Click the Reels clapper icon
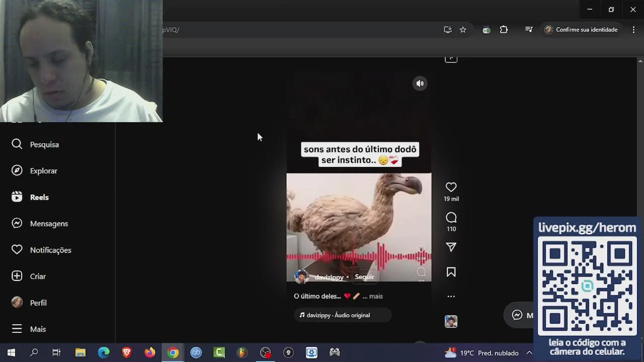The image size is (644, 362). (17, 197)
